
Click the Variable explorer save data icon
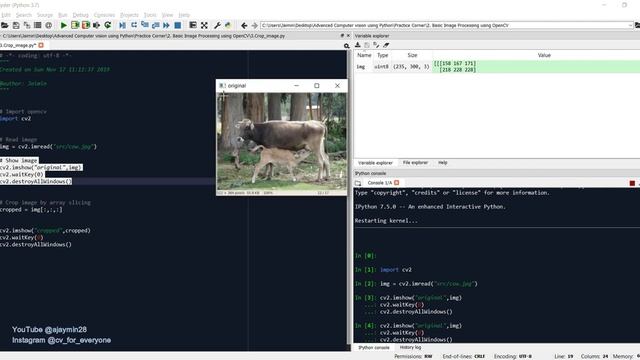click(x=367, y=45)
